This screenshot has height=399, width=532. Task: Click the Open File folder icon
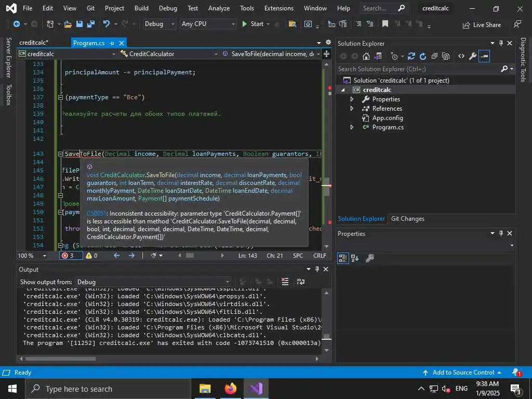(68, 24)
